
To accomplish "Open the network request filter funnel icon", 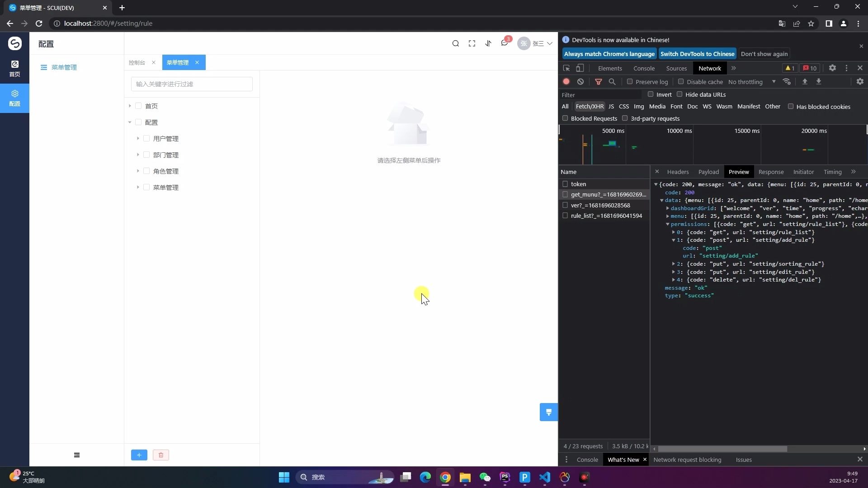I will (599, 82).
